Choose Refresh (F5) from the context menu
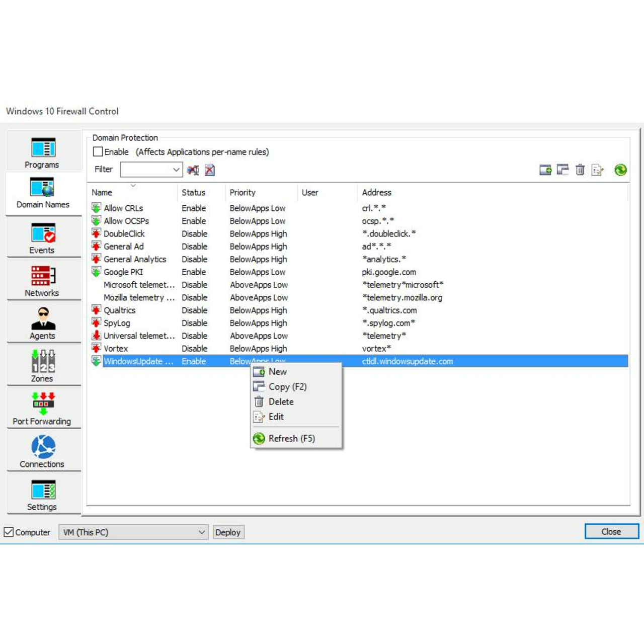 pos(291,438)
